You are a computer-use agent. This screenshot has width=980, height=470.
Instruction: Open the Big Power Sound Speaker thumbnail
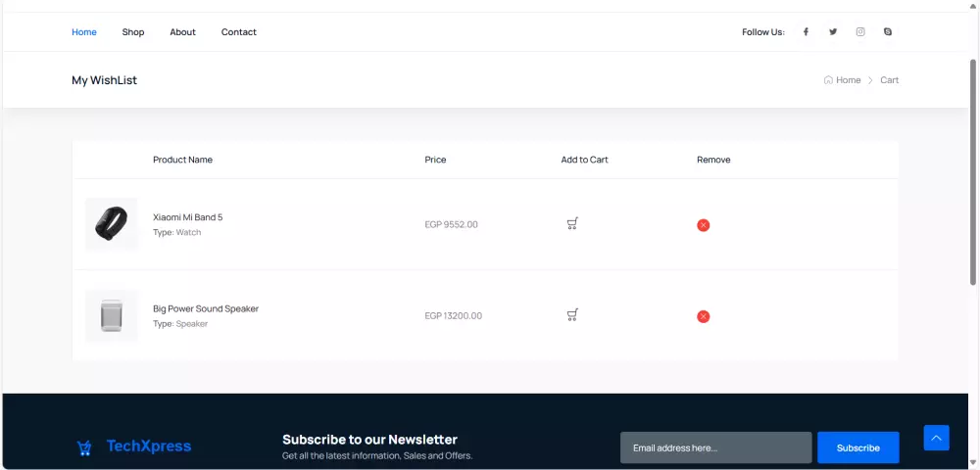(x=111, y=316)
